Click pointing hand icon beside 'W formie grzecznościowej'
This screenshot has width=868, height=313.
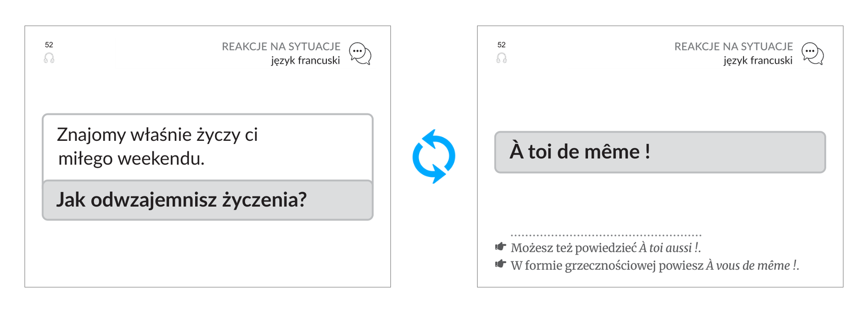pos(501,264)
